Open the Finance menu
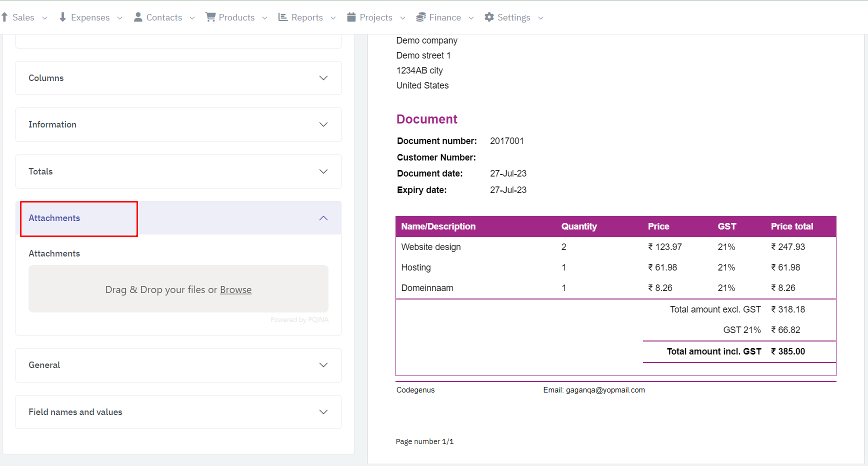 (x=445, y=17)
